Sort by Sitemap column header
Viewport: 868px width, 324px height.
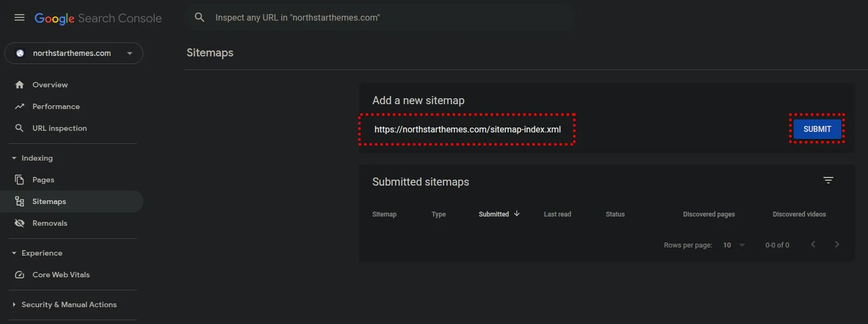(x=384, y=214)
